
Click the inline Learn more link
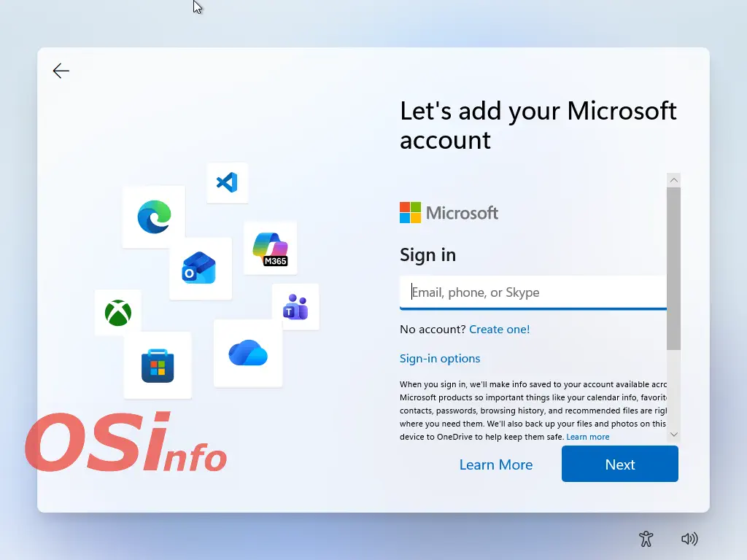tap(587, 437)
